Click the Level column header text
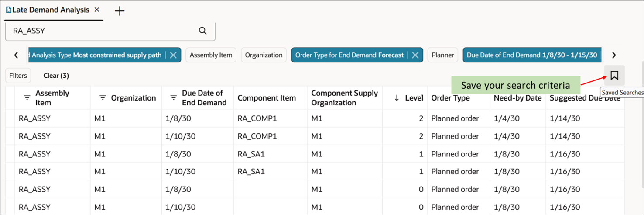 tap(414, 98)
